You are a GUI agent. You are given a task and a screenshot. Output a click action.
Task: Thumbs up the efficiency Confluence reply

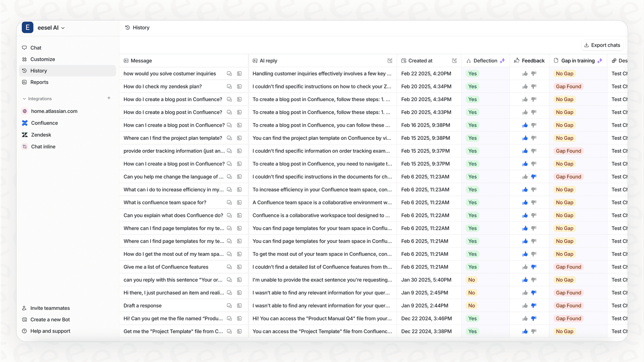tap(524, 189)
